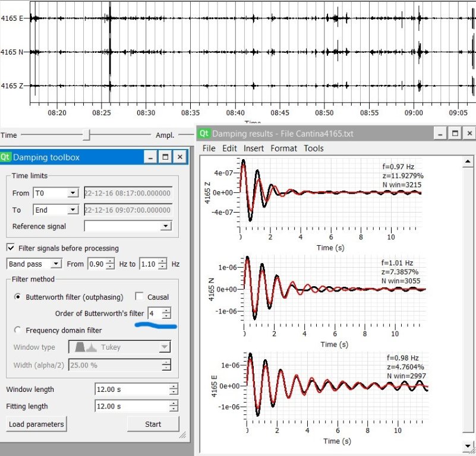Open the From T0 time dropdown
Screen dimensions: 476x456
(x=56, y=193)
